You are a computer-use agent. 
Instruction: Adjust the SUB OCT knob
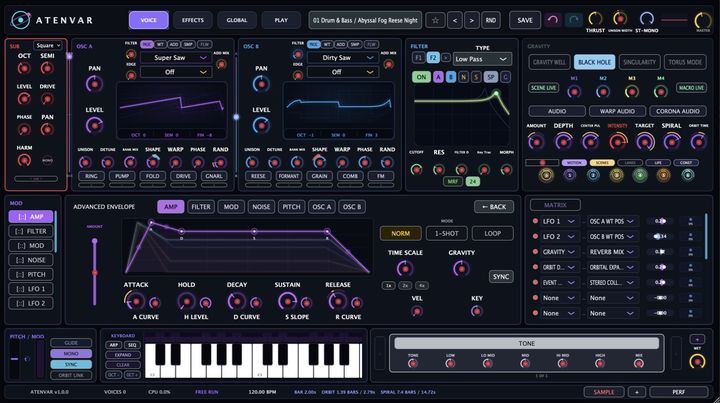coord(24,68)
